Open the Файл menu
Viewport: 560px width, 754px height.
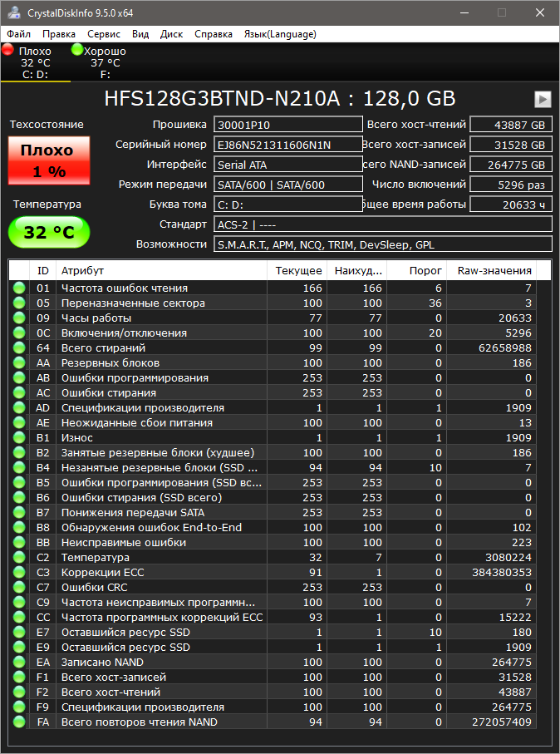click(19, 34)
